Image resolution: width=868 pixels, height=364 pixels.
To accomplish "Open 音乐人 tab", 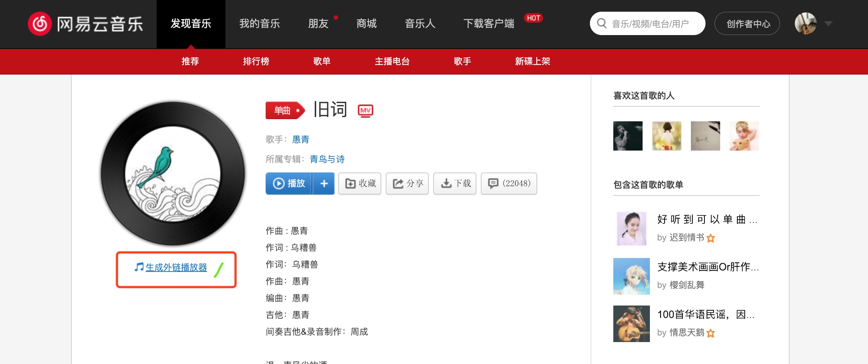I will point(420,24).
